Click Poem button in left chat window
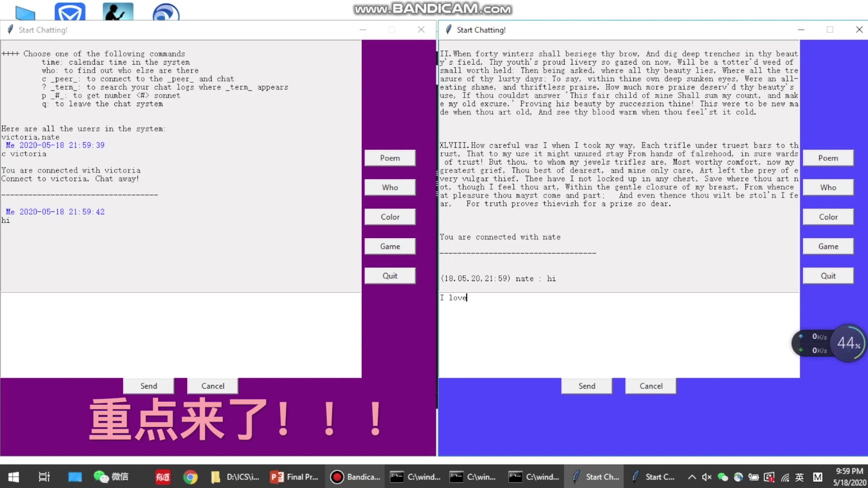This screenshot has width=868, height=488. tap(390, 158)
